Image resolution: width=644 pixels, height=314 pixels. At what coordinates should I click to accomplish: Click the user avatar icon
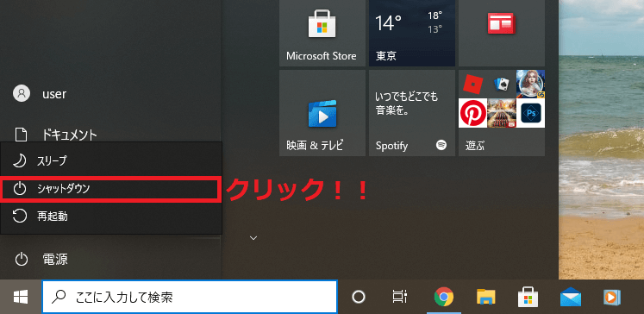pos(22,94)
